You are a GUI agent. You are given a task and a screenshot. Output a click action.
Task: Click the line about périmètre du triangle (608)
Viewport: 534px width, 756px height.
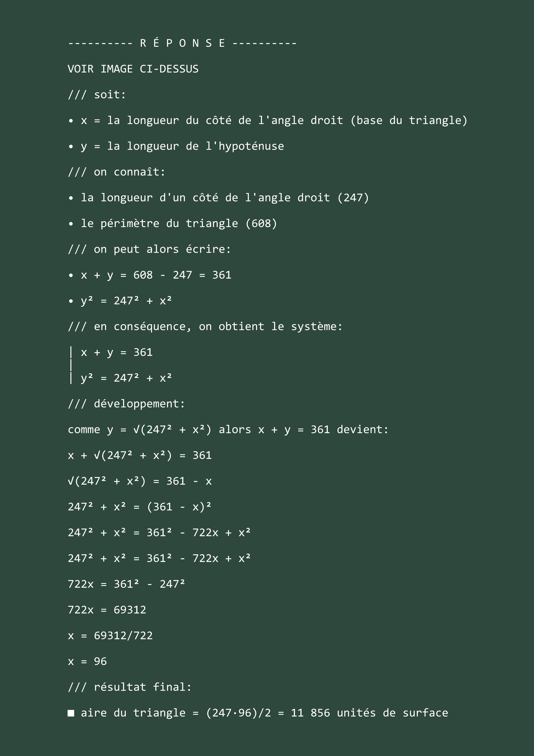(173, 223)
